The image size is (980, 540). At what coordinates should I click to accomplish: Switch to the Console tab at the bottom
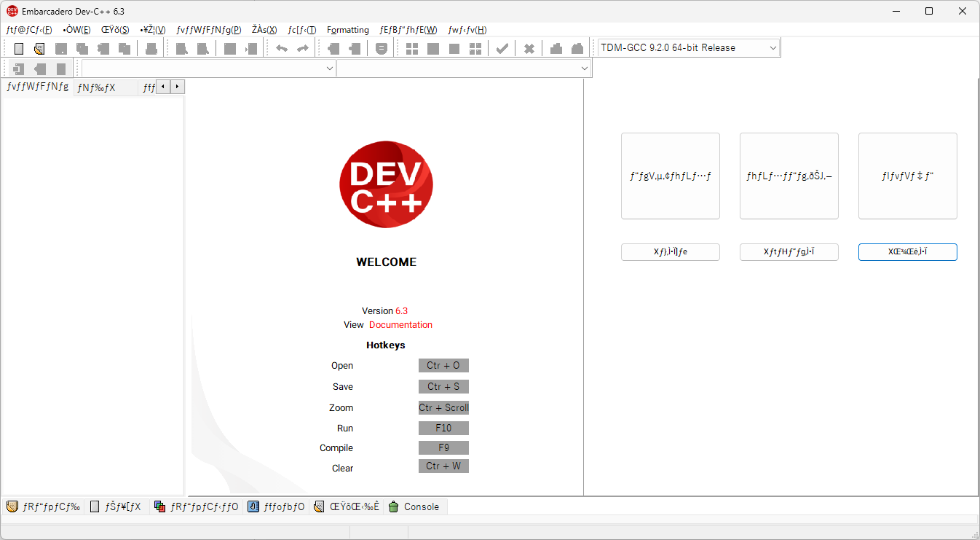coord(414,506)
